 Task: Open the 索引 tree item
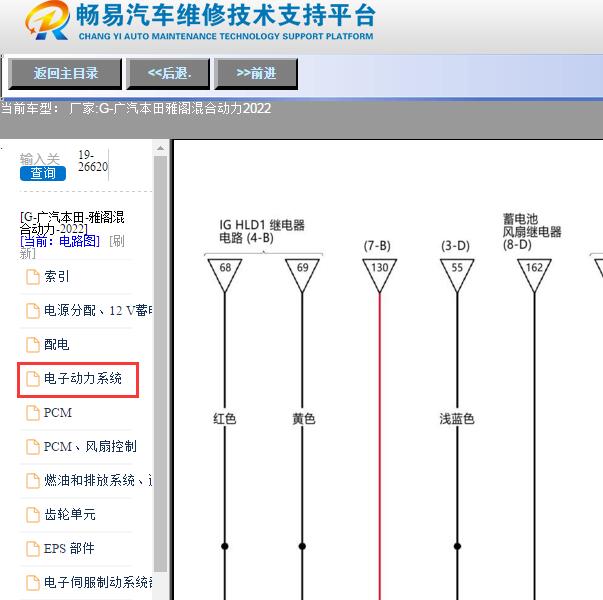click(x=56, y=277)
